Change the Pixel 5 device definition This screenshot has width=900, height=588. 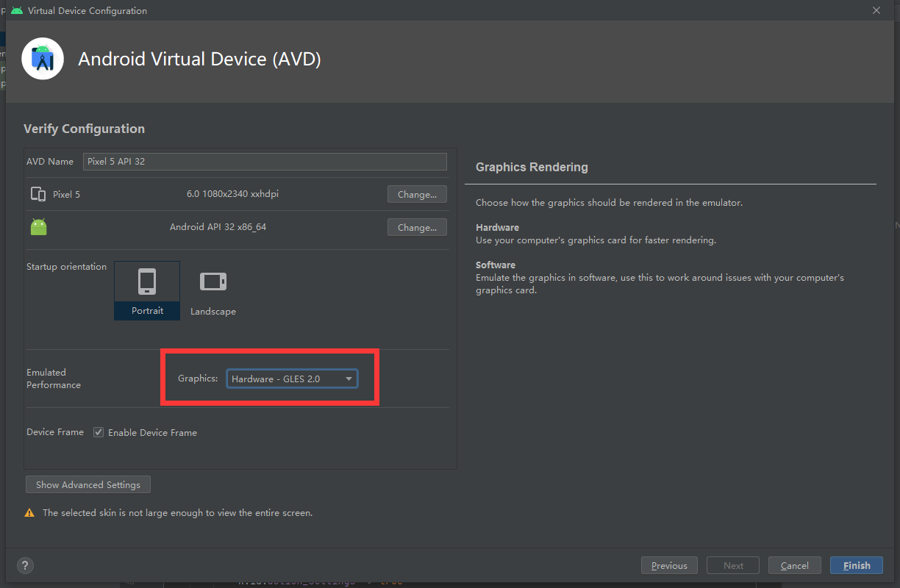[x=417, y=195]
